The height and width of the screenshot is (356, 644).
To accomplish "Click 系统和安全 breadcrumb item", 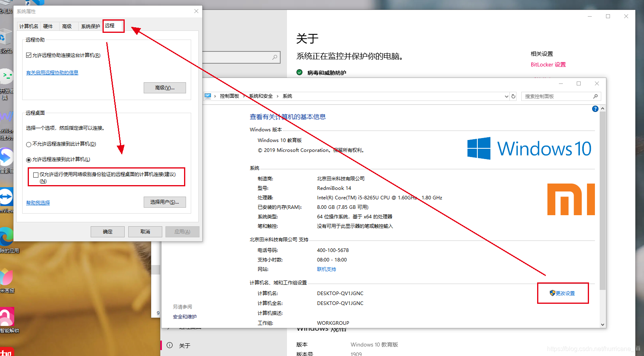I will (261, 96).
